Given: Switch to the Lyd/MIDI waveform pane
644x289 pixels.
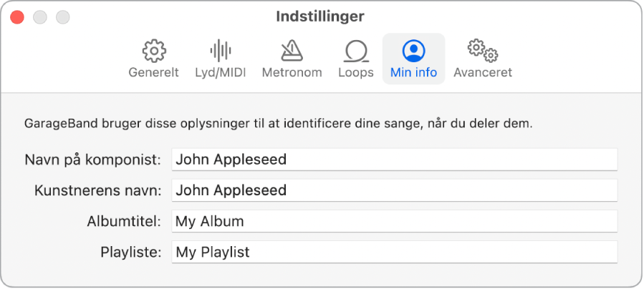Looking at the screenshot, I should tap(221, 59).
